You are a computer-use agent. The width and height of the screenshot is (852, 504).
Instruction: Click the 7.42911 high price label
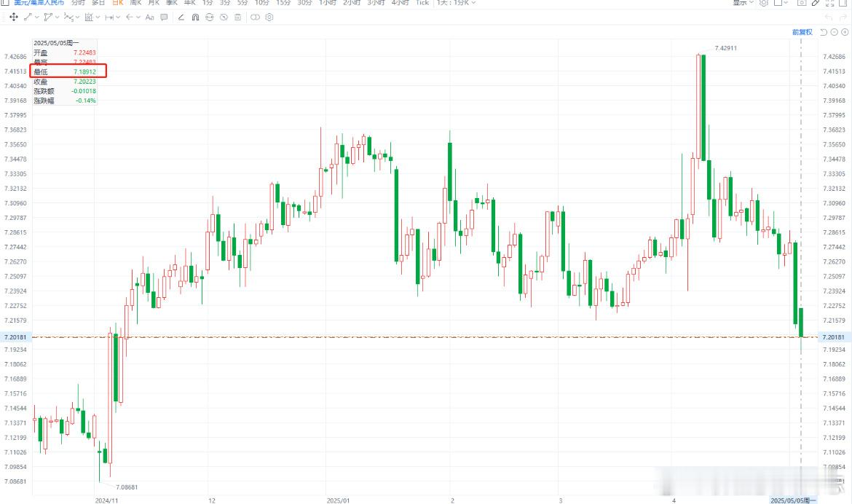tap(725, 48)
